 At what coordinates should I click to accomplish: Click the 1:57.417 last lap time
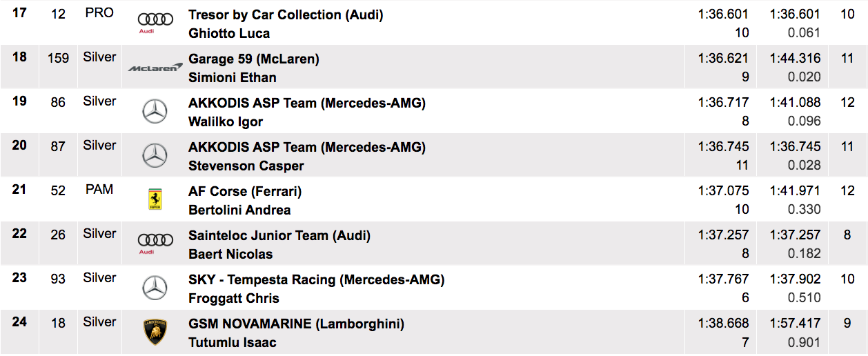click(x=795, y=324)
